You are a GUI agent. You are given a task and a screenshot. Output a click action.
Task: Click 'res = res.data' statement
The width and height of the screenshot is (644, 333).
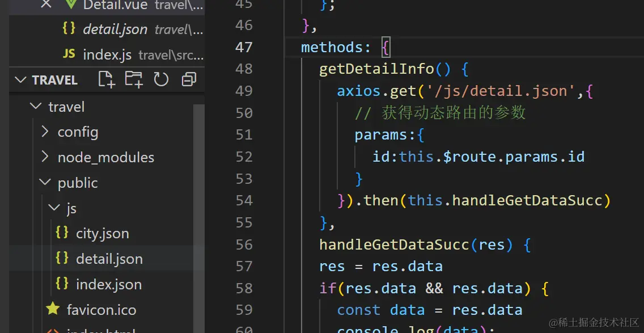click(x=381, y=267)
